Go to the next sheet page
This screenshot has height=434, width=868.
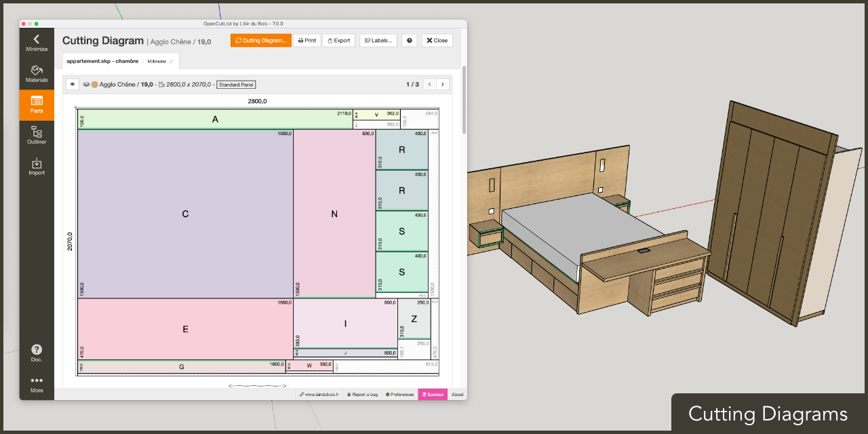(443, 85)
